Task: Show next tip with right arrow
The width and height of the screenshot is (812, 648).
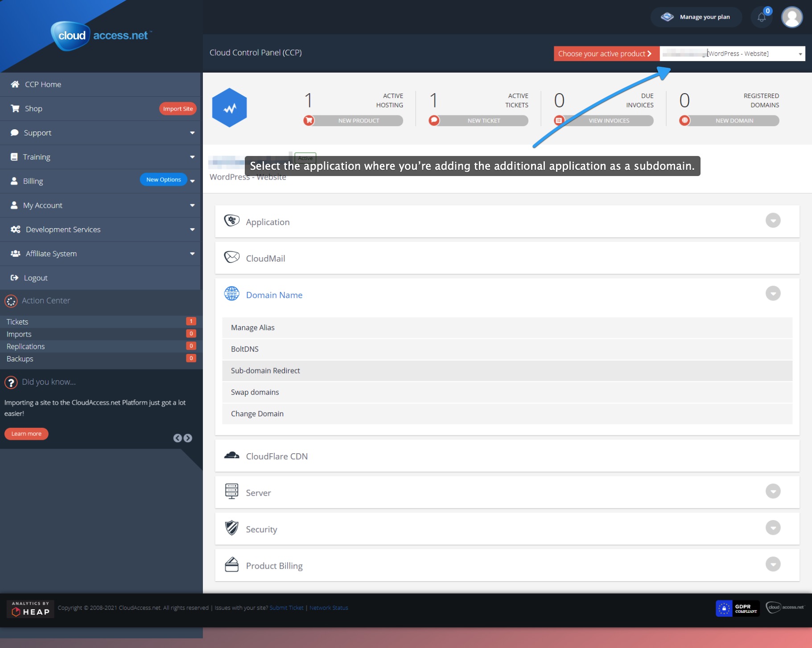Action: 188,438
